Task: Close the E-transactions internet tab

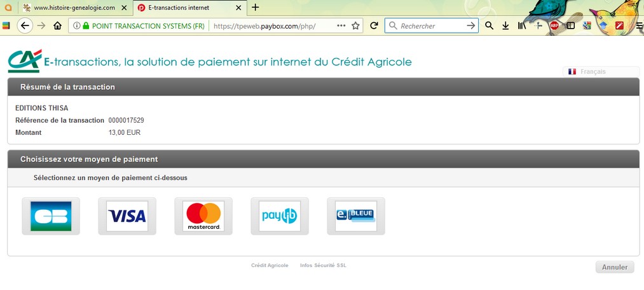Action: point(238,8)
